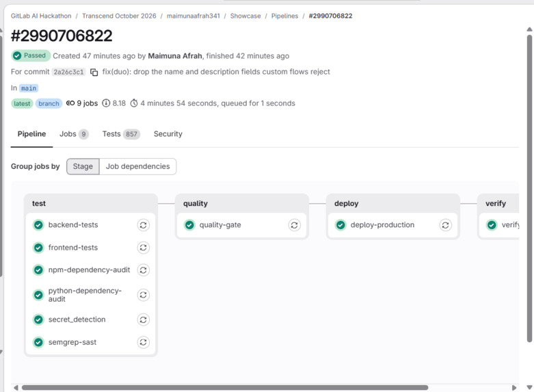The image size is (534, 392).
Task: Click the stopwatch duration icon
Action: point(134,103)
